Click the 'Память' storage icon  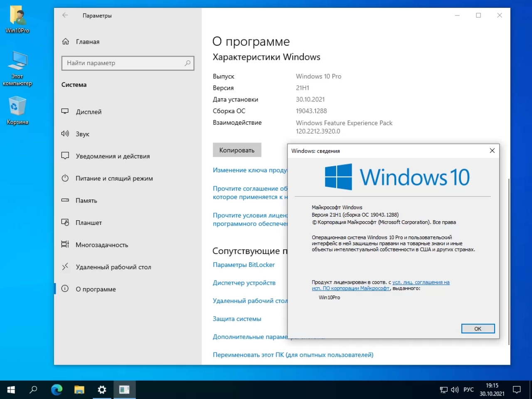(65, 200)
